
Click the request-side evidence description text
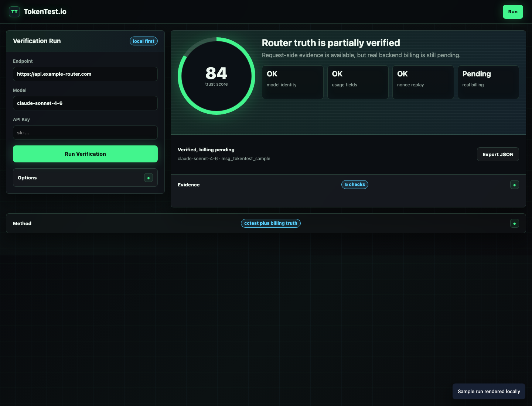click(361, 55)
